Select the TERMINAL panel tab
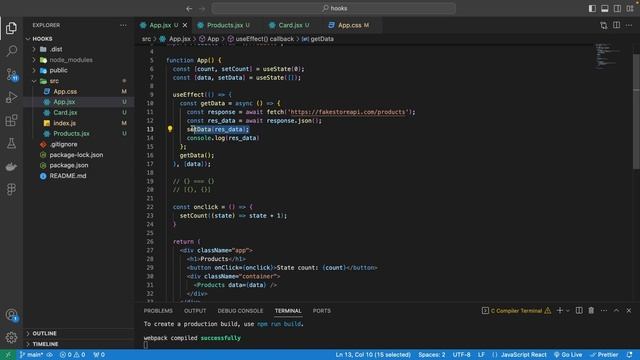The width and height of the screenshot is (640, 360). coord(288,311)
